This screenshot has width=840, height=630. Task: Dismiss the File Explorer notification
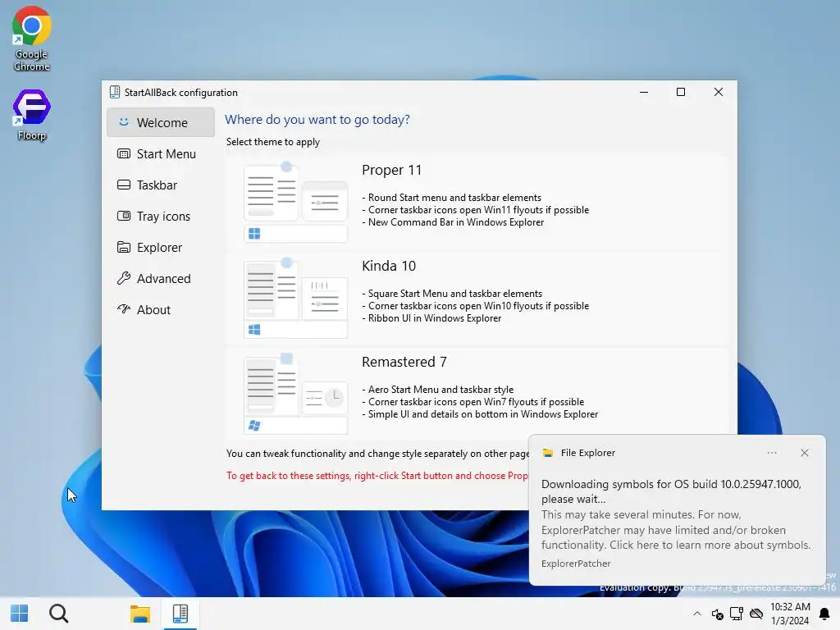click(x=805, y=453)
